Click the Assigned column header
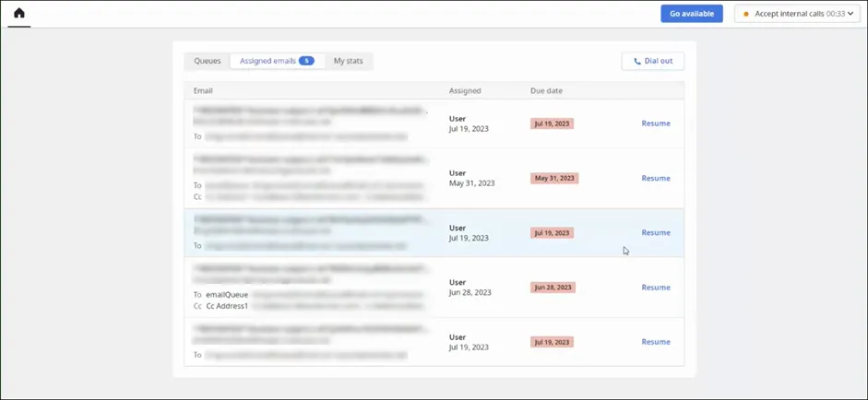Viewport: 868px width, 400px height. (x=465, y=90)
